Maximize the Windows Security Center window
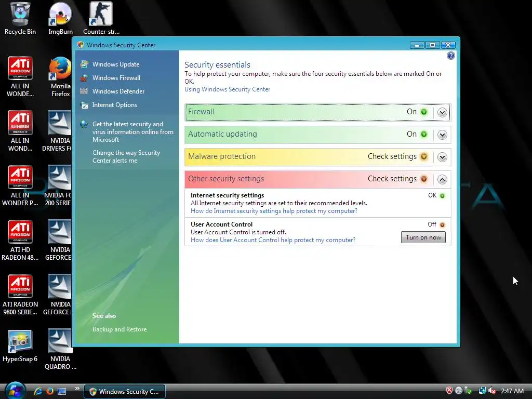 coord(432,45)
